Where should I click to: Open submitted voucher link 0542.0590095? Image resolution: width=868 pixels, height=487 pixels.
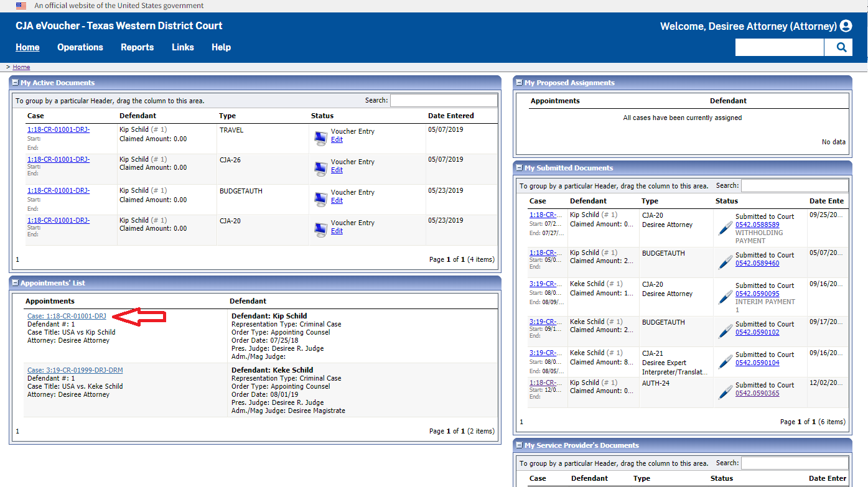tap(757, 294)
